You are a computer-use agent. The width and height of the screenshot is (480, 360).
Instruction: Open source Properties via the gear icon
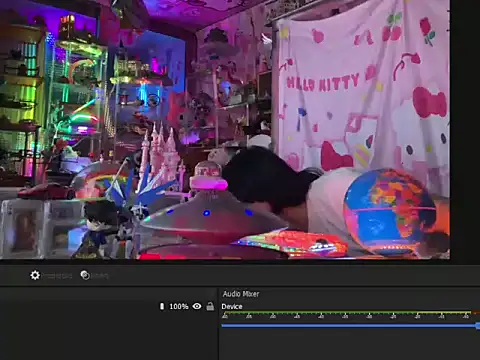tap(35, 275)
